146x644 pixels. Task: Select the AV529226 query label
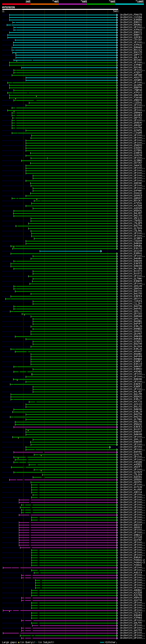pyautogui.click(x=8, y=7)
